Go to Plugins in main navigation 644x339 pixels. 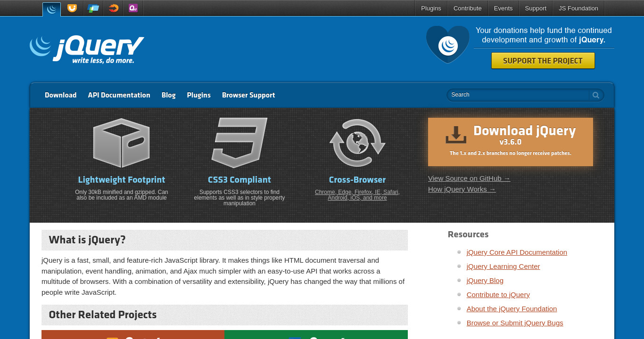pyautogui.click(x=199, y=95)
